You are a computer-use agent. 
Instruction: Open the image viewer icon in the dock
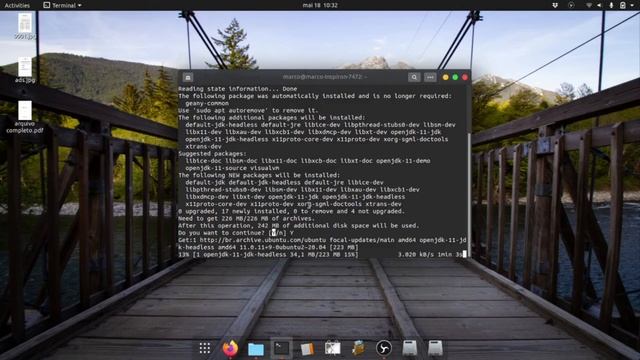(x=333, y=349)
